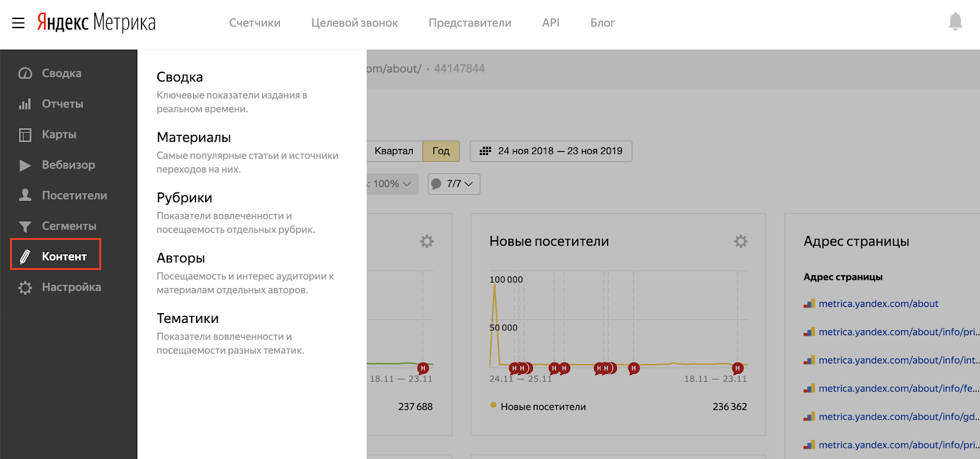Screen dimensions: 980x459
Task: Open the Счетчики top navigation item
Action: (x=255, y=23)
